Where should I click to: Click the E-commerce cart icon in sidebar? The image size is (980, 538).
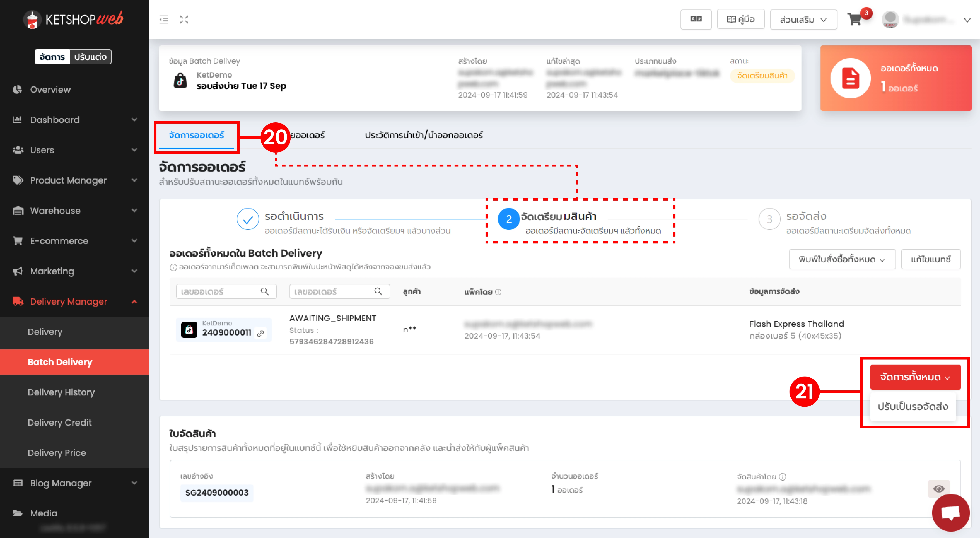point(17,240)
